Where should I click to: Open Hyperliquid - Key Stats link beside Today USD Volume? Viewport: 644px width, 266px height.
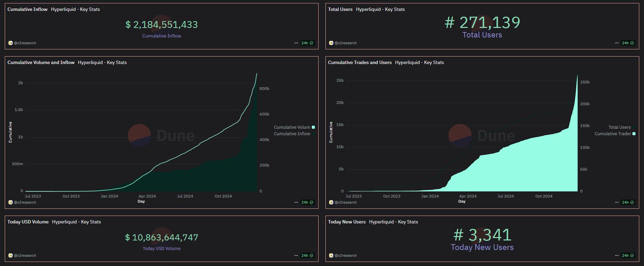point(77,222)
